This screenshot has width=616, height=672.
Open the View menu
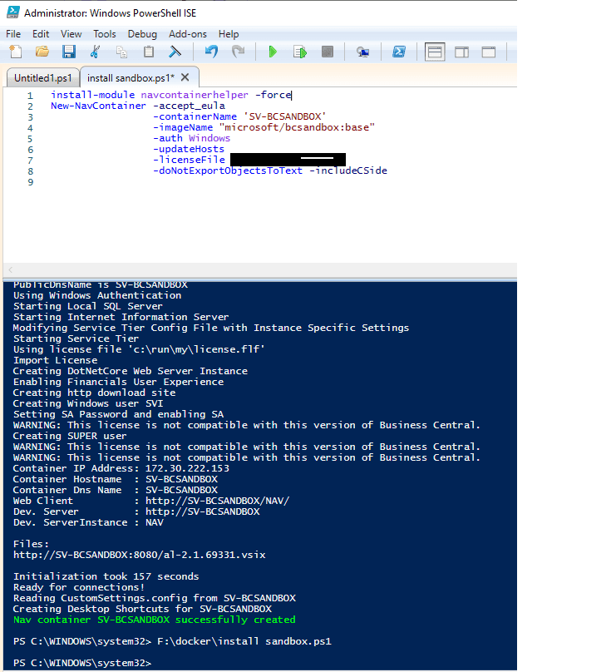pos(71,34)
